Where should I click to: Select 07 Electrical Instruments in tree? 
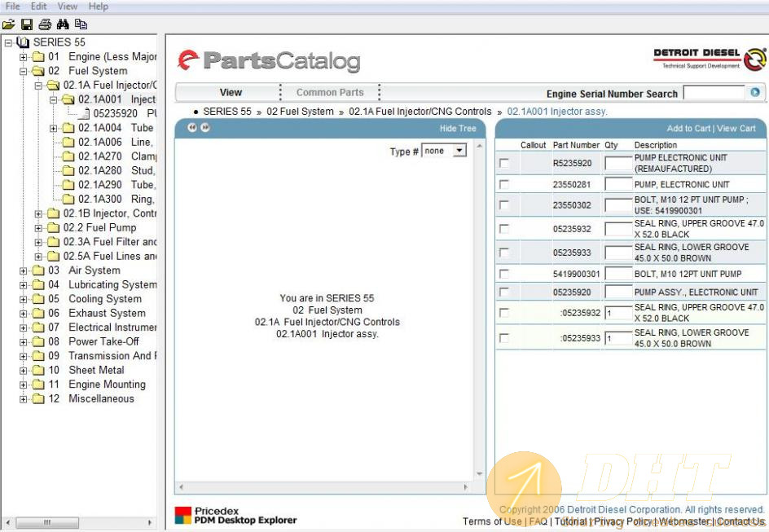102,328
